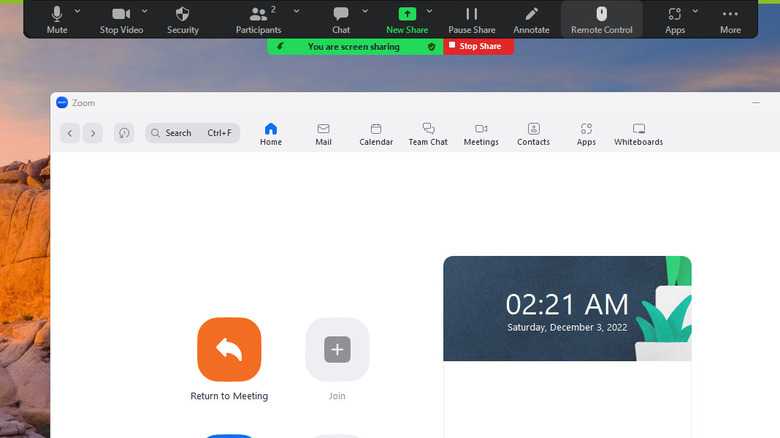Pause Share in the toolbar
This screenshot has height=438, width=780.
coord(472,20)
